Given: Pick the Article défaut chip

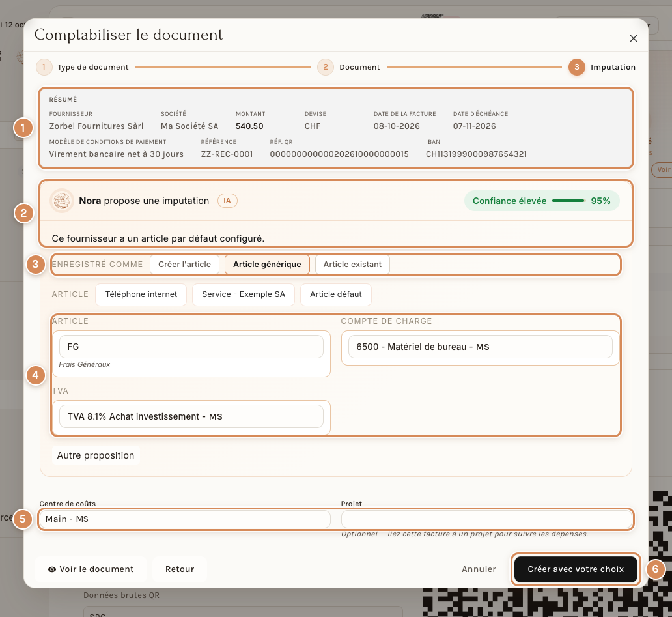Looking at the screenshot, I should click(335, 294).
